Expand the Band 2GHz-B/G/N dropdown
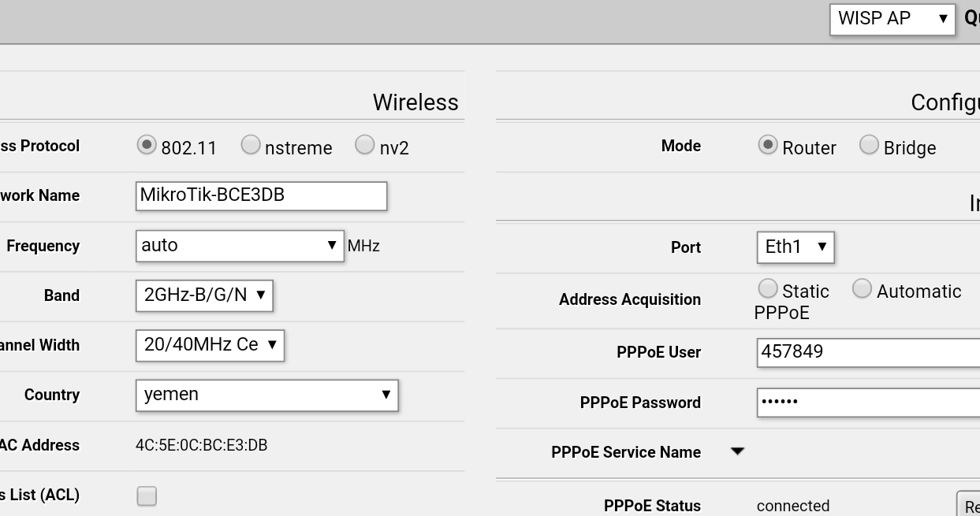The width and height of the screenshot is (980, 516). [204, 295]
